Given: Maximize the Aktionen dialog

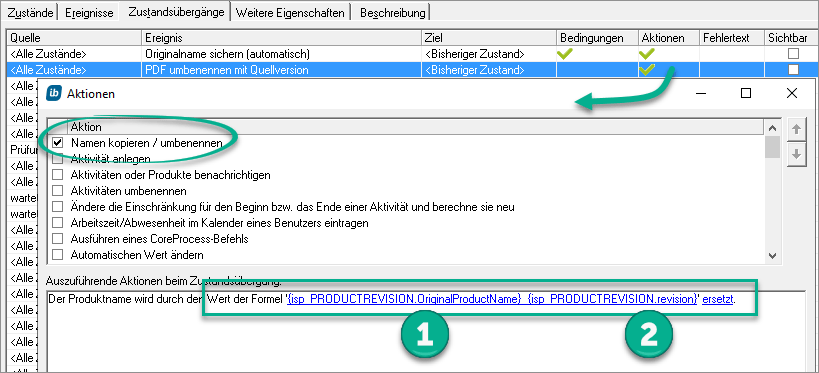Looking at the screenshot, I should pyautogui.click(x=746, y=94).
